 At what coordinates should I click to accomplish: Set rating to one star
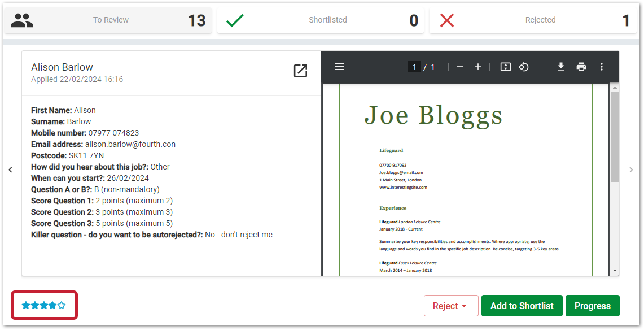tap(26, 306)
